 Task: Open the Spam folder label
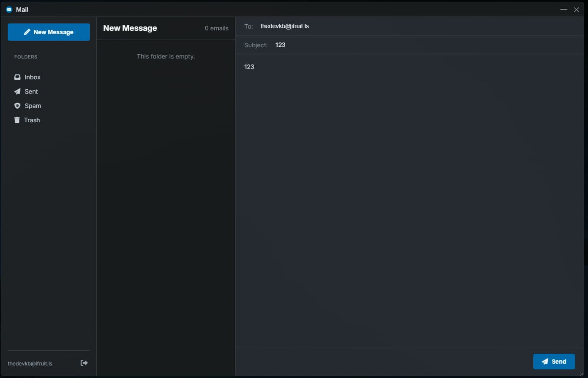[33, 106]
